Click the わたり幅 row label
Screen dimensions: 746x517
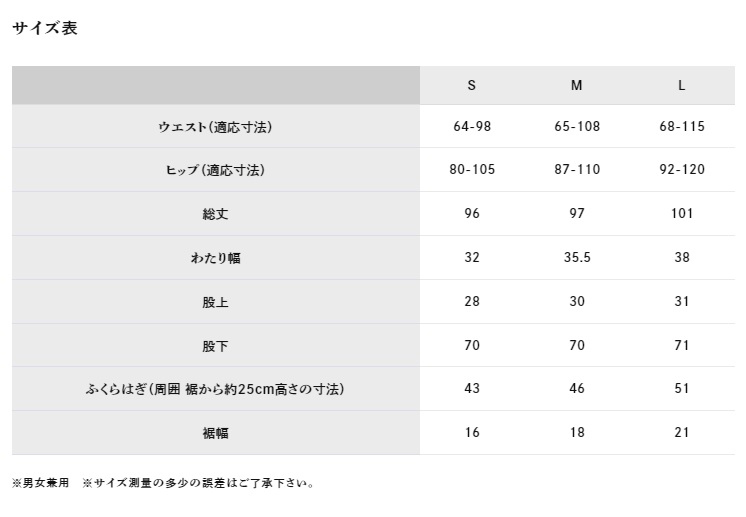click(215, 258)
